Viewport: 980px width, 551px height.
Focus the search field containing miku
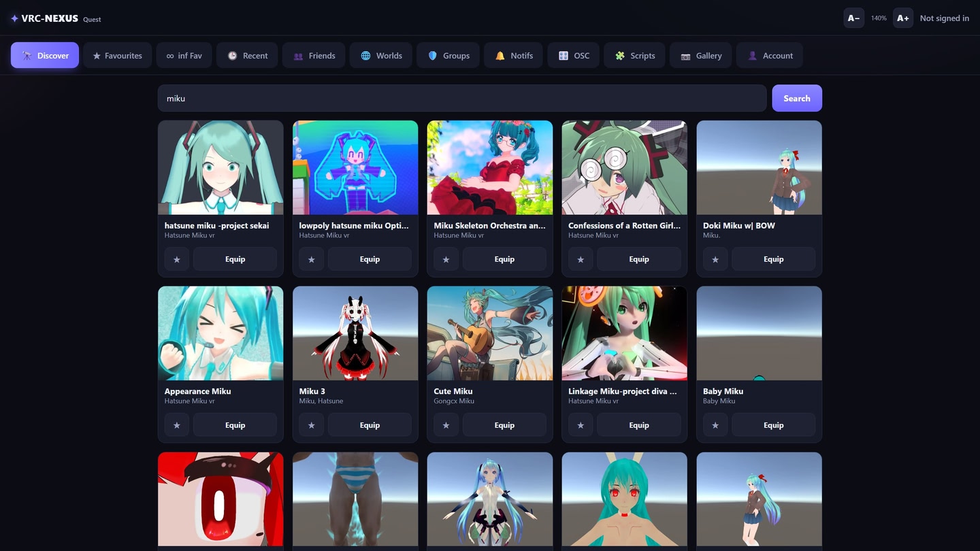coord(462,98)
